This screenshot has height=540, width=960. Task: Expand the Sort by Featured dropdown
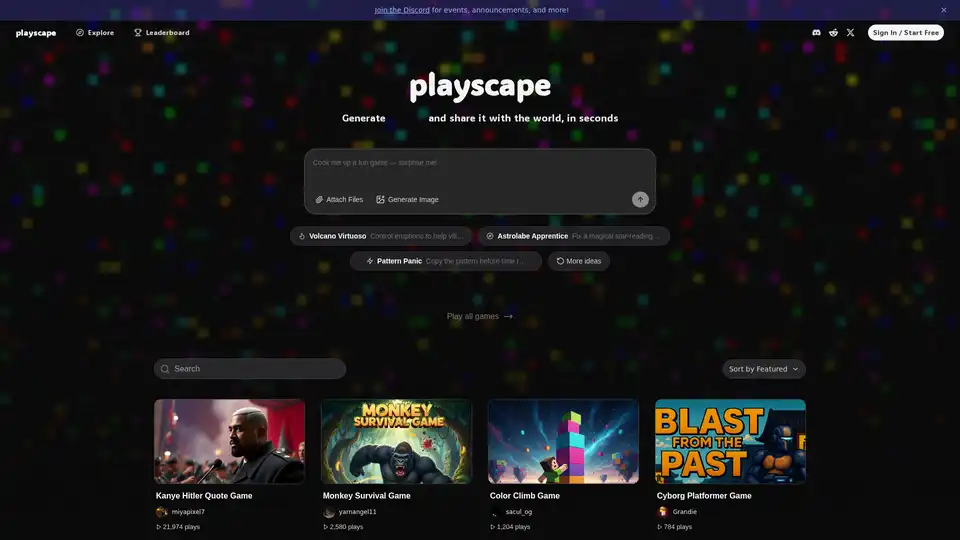[764, 369]
